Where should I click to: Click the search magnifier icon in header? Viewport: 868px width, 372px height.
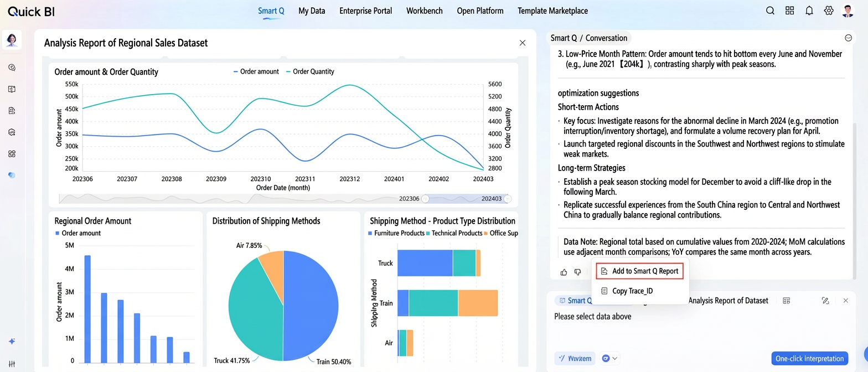(770, 11)
